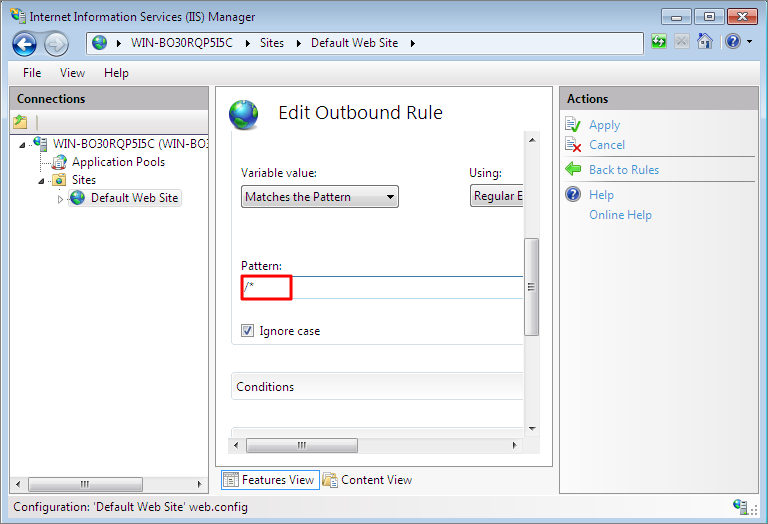This screenshot has width=768, height=524.
Task: Click the rule editor scroll left arrow
Action: tap(236, 445)
